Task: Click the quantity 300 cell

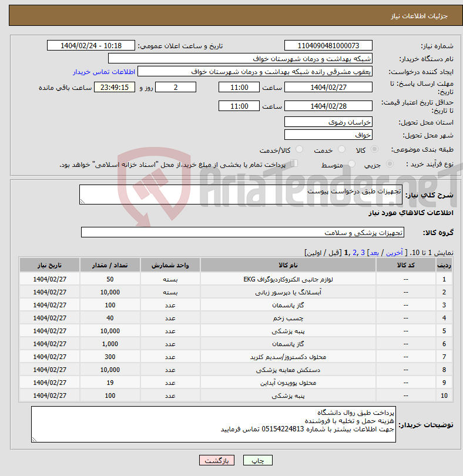Action: click(110, 357)
